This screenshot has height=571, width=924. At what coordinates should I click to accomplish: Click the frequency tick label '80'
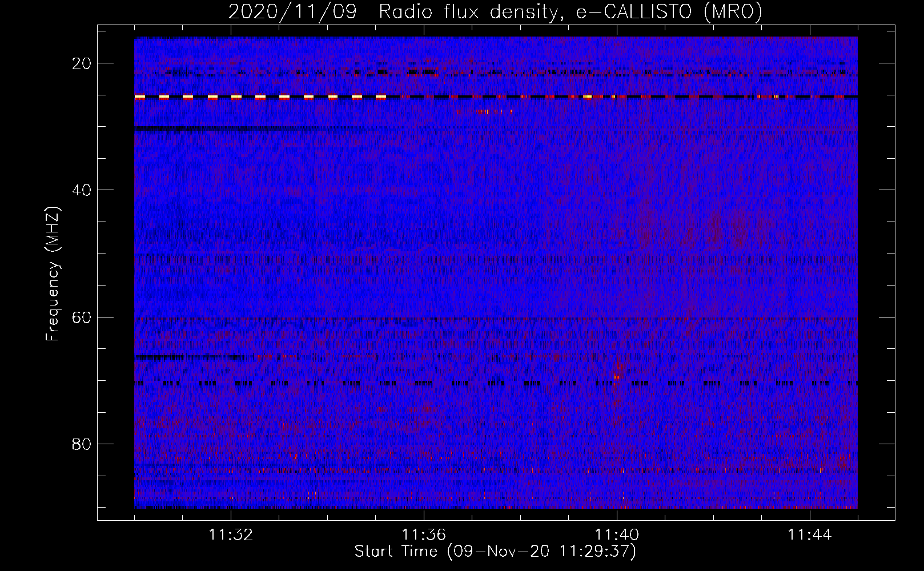click(x=82, y=444)
